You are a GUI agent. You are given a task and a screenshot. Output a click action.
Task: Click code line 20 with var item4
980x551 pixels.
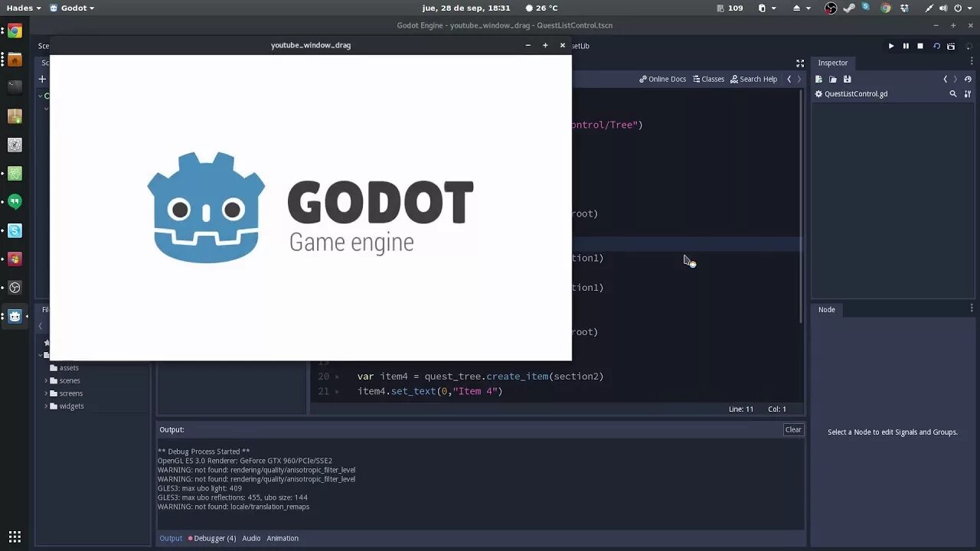pyautogui.click(x=480, y=377)
